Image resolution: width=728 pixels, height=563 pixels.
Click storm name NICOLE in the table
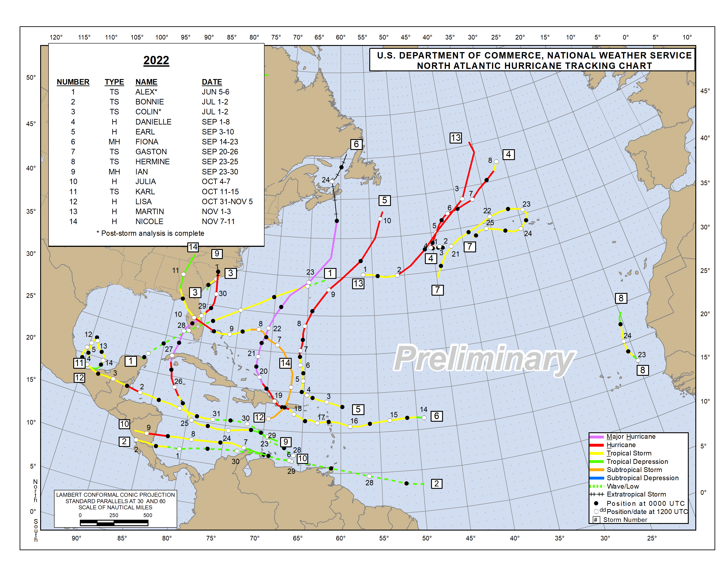click(149, 222)
